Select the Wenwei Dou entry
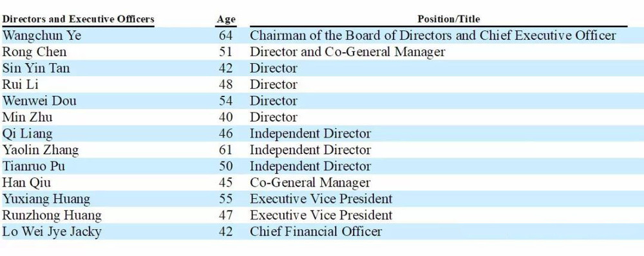644x256 pixels. pos(39,101)
